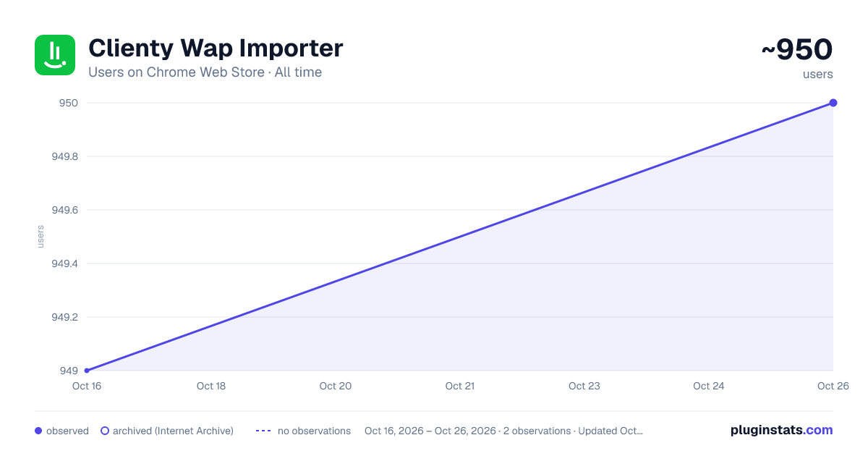The height and width of the screenshot is (456, 868).
Task: Click the 'Oct 16, 2026 – Oct 26, 2026' range text
Action: click(430, 431)
